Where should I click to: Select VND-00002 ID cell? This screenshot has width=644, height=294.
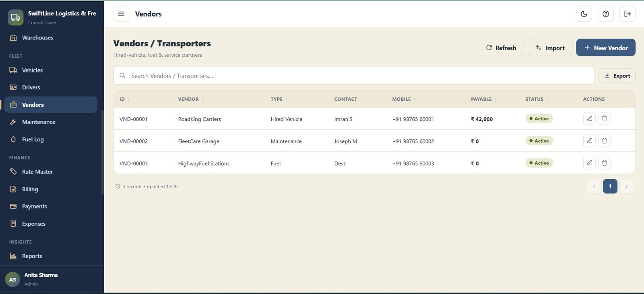[134, 141]
